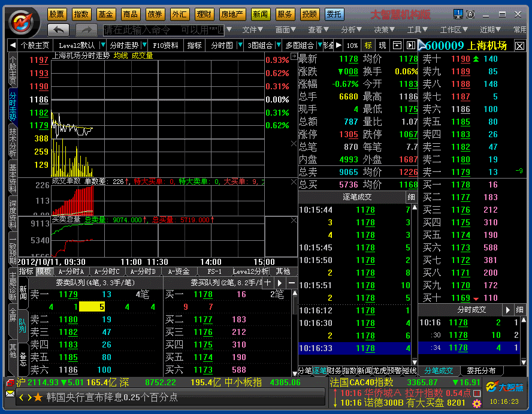Viewport: 532px width, 414px height.
Task: Click the small expand icon at chart top-right
Action: tap(294, 56)
